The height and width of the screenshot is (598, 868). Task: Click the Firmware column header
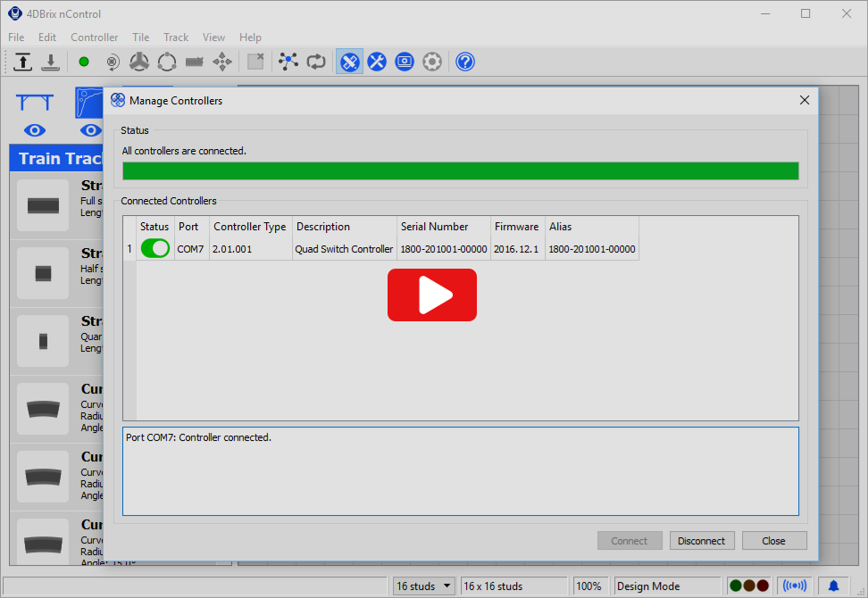(516, 226)
